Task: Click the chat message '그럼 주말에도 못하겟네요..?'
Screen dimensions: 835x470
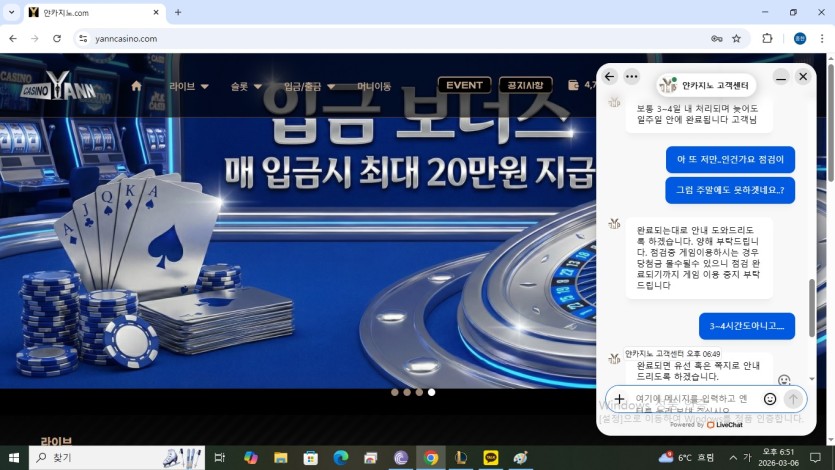Action: [x=730, y=190]
